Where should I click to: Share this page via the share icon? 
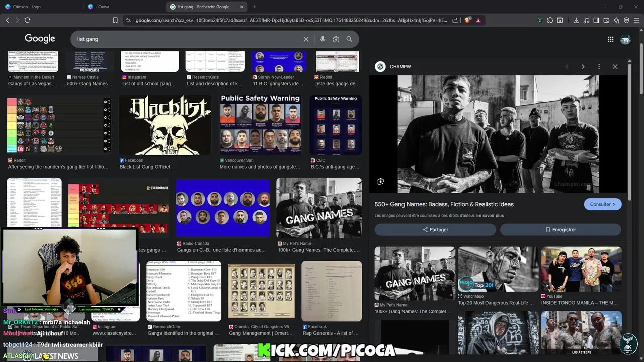click(455, 20)
